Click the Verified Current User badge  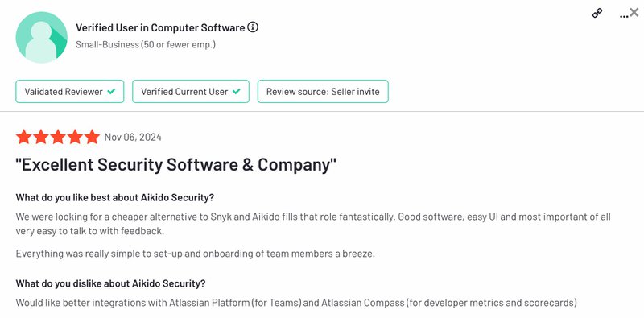pyautogui.click(x=191, y=91)
